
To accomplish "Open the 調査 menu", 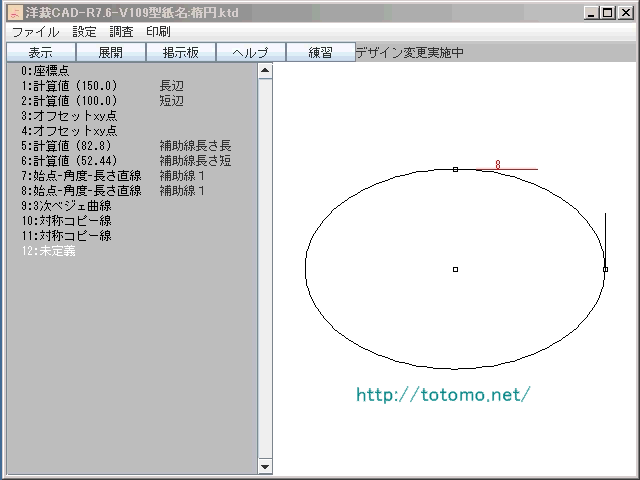I will point(121,32).
